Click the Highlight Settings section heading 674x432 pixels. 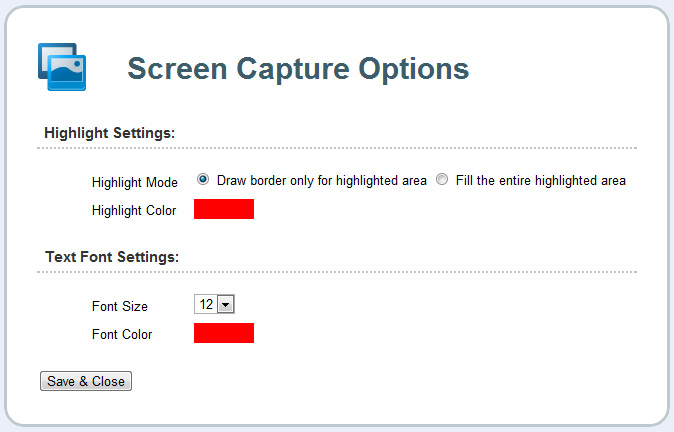[110, 132]
